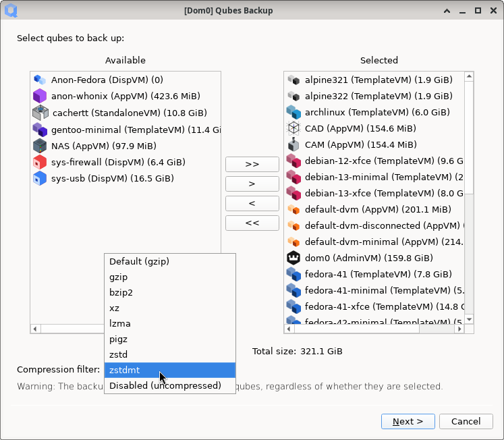Viewport: 504px width, 440px height.
Task: Select bzip2 compression filter
Action: tap(170, 292)
